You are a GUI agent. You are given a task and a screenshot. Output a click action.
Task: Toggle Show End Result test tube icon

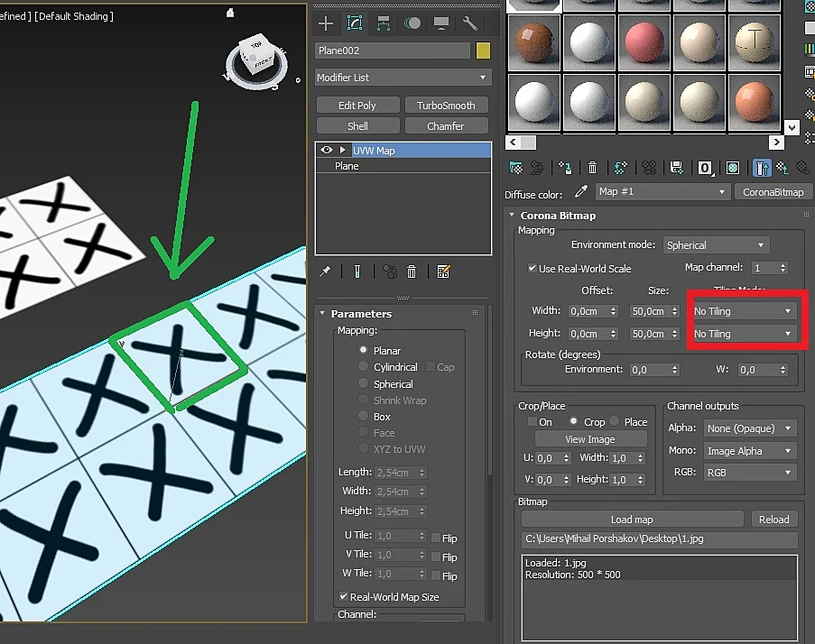pyautogui.click(x=357, y=271)
